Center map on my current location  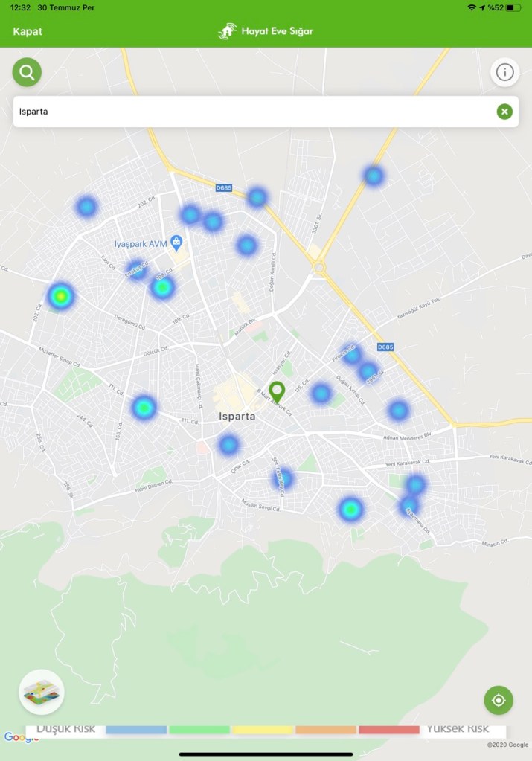499,700
